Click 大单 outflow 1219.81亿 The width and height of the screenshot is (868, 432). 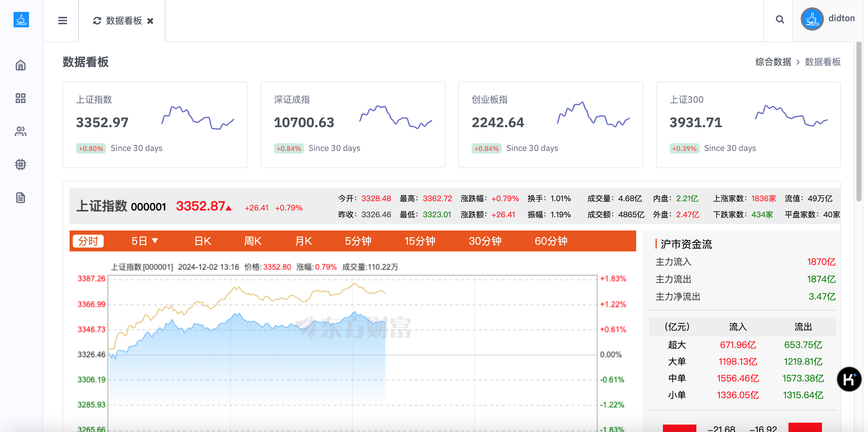coord(803,362)
